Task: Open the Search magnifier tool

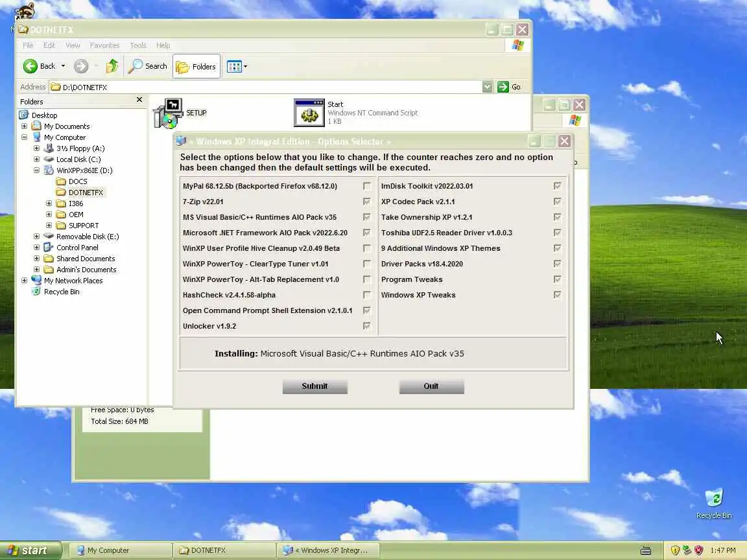Action: click(x=148, y=66)
